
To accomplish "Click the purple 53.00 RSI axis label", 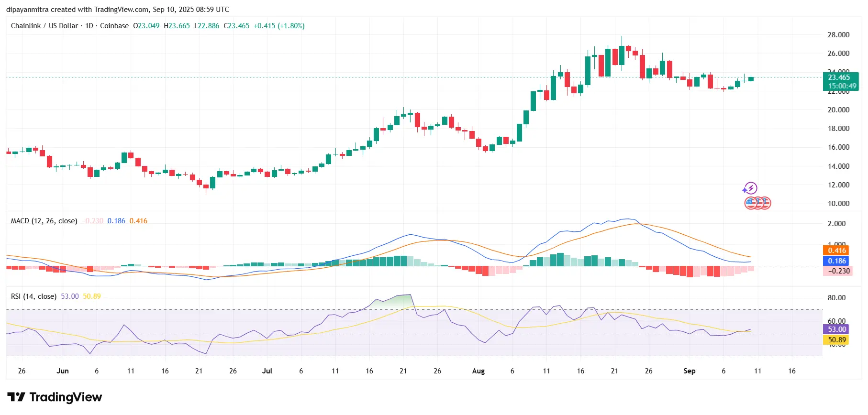I will click(x=837, y=329).
